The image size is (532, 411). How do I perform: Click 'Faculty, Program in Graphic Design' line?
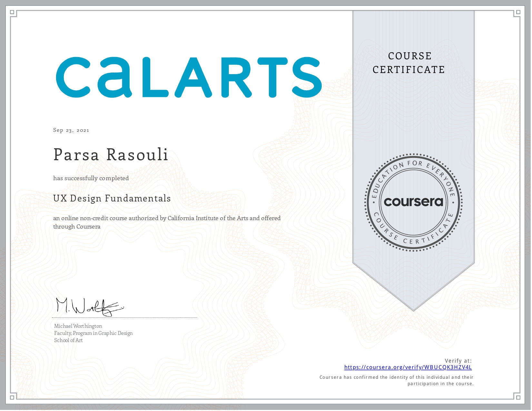(94, 333)
